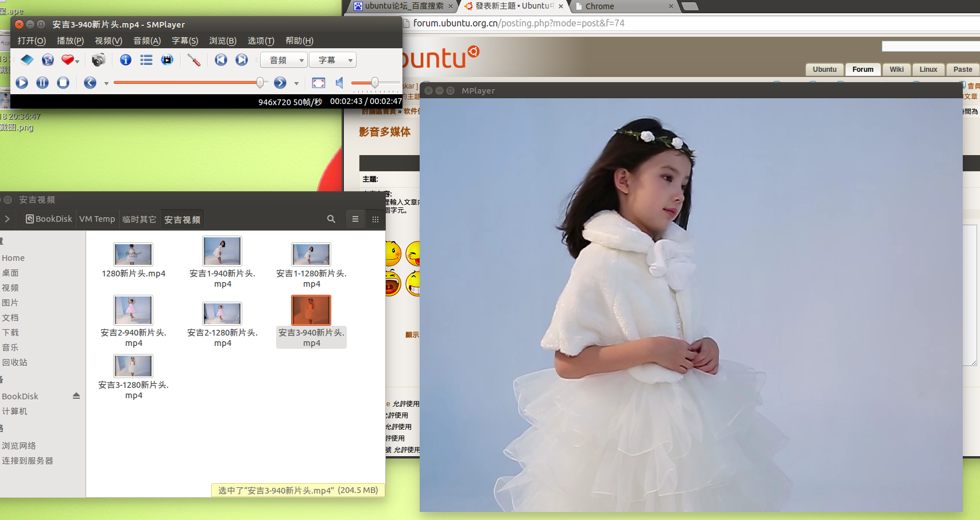Open the 字幕 subtitle dropdown
Viewport: 980px width, 520px height.
pyautogui.click(x=333, y=60)
